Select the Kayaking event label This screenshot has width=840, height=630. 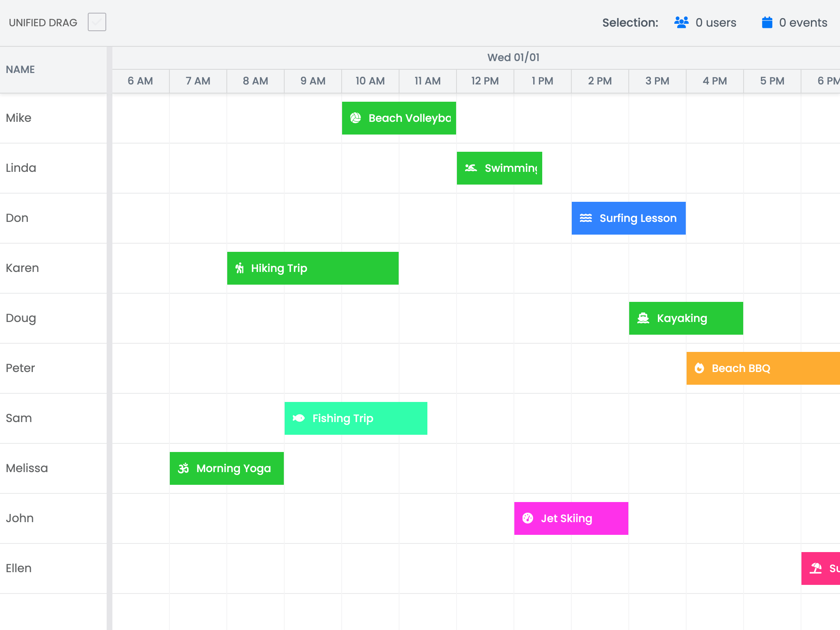[682, 318]
